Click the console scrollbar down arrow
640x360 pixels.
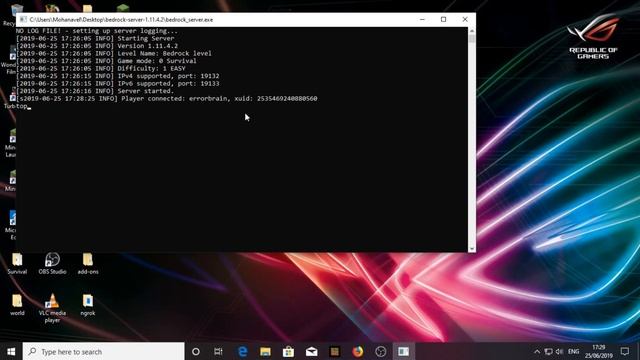tap(472, 249)
